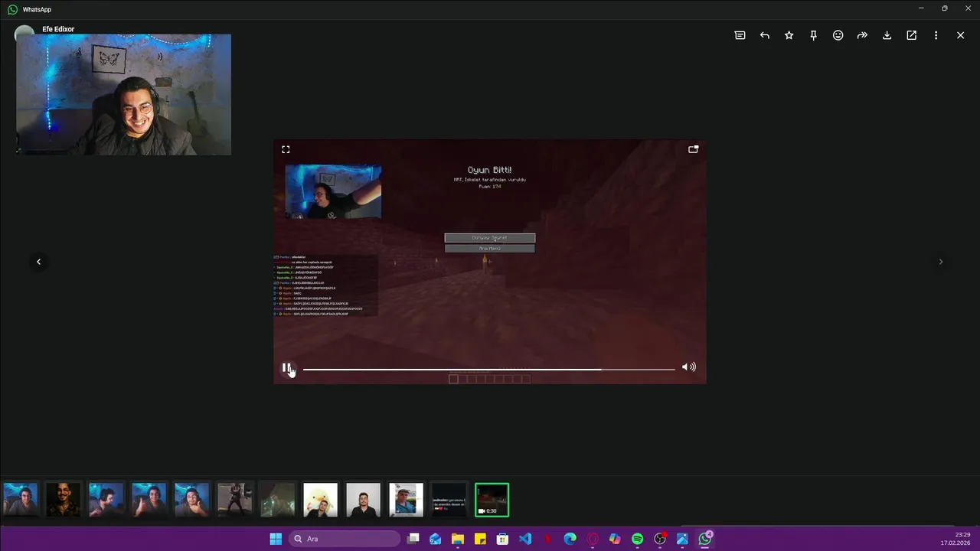The image size is (980, 551).
Task: Open the media in another app
Action: point(911,35)
